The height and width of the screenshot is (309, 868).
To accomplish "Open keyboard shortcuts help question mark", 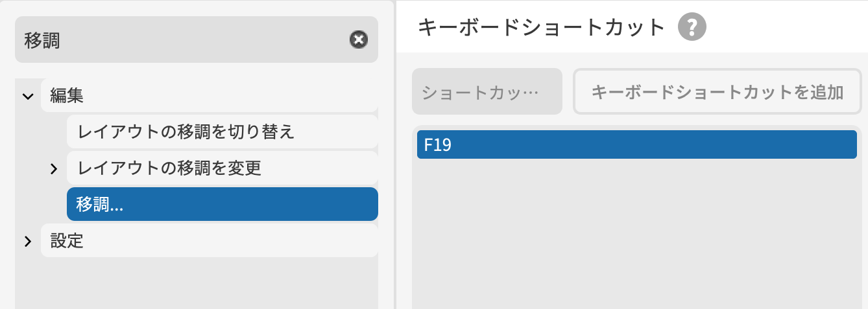I will tap(692, 27).
